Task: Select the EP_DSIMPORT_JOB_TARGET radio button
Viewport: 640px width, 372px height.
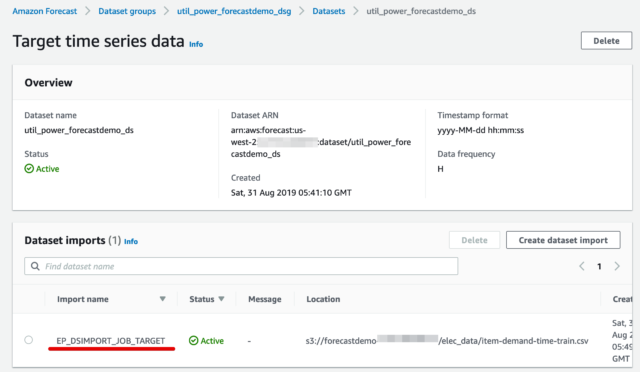Action: [29, 340]
